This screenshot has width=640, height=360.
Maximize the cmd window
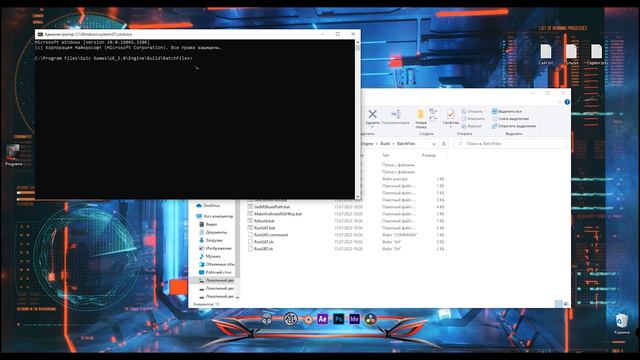[x=338, y=34]
